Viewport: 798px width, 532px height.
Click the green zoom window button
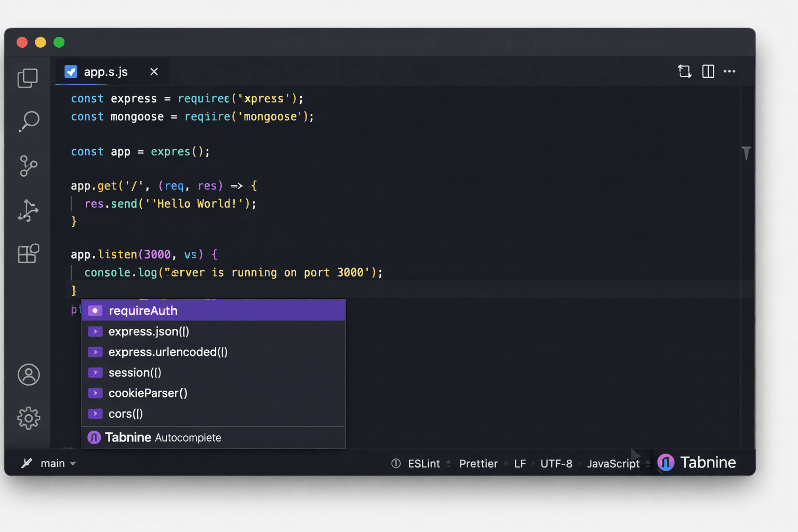(59, 42)
